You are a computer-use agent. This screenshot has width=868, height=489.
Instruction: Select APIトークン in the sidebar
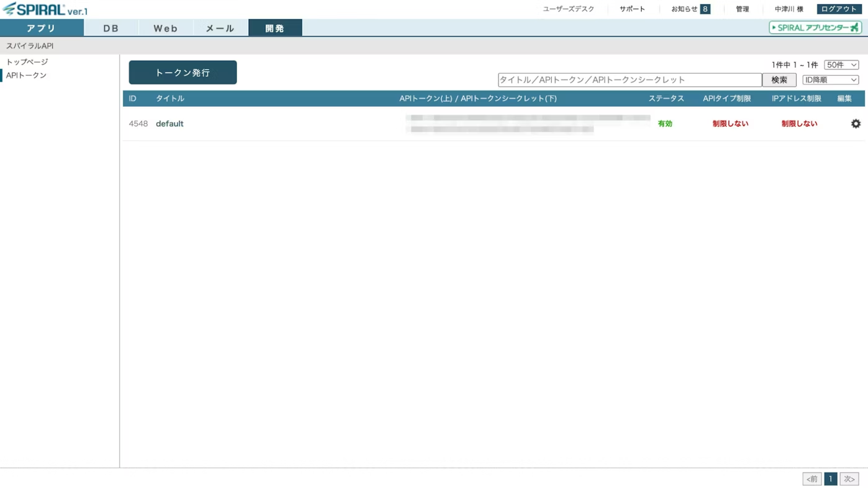pyautogui.click(x=26, y=75)
